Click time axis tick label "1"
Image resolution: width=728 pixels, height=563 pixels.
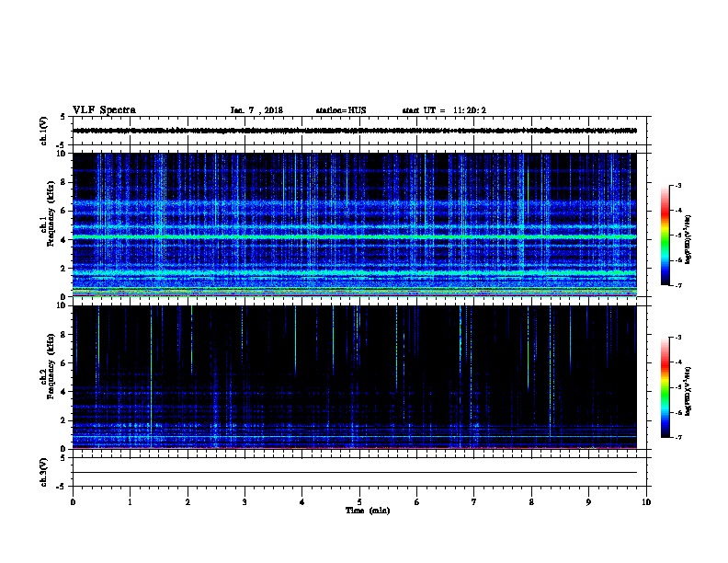tap(130, 501)
